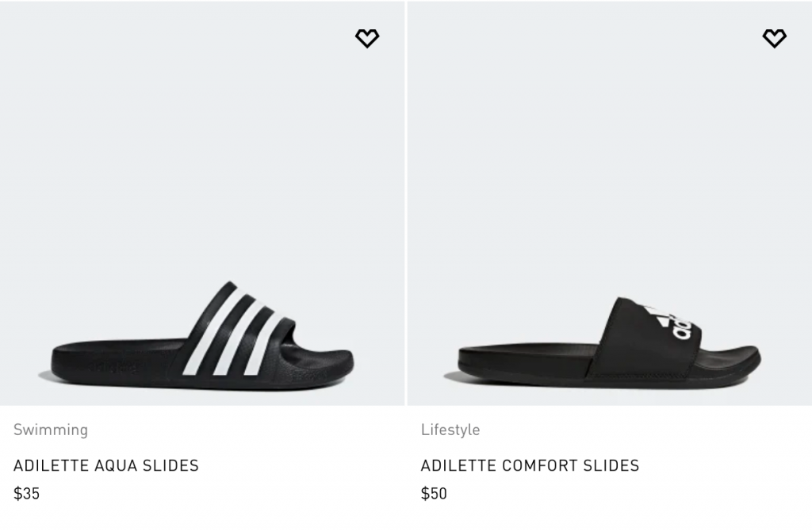Click the white divider between product cards
This screenshot has width=812, height=531.
tap(406, 238)
